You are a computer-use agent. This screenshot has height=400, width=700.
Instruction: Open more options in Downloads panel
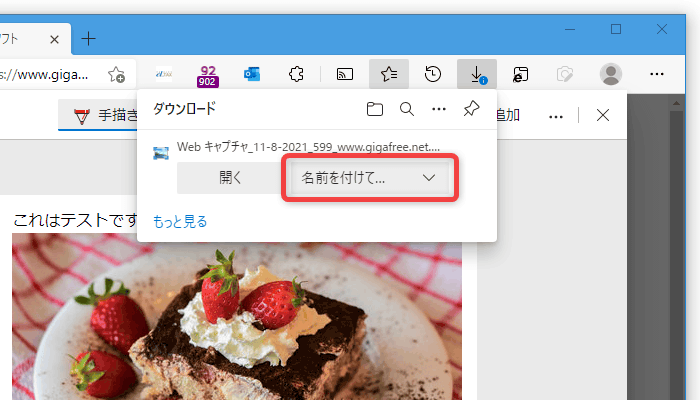439,109
